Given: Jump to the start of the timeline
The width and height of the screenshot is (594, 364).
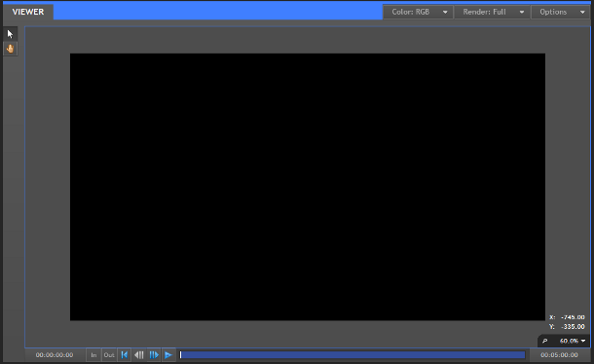Looking at the screenshot, I should tap(125, 355).
